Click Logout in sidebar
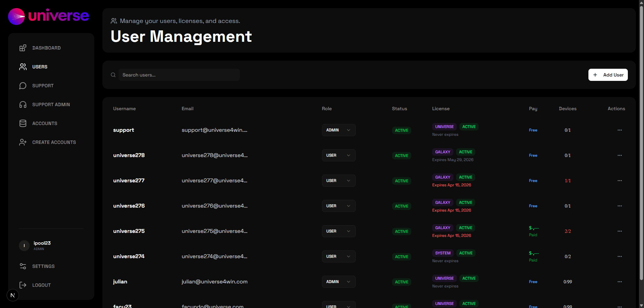This screenshot has width=644, height=308. point(51,285)
